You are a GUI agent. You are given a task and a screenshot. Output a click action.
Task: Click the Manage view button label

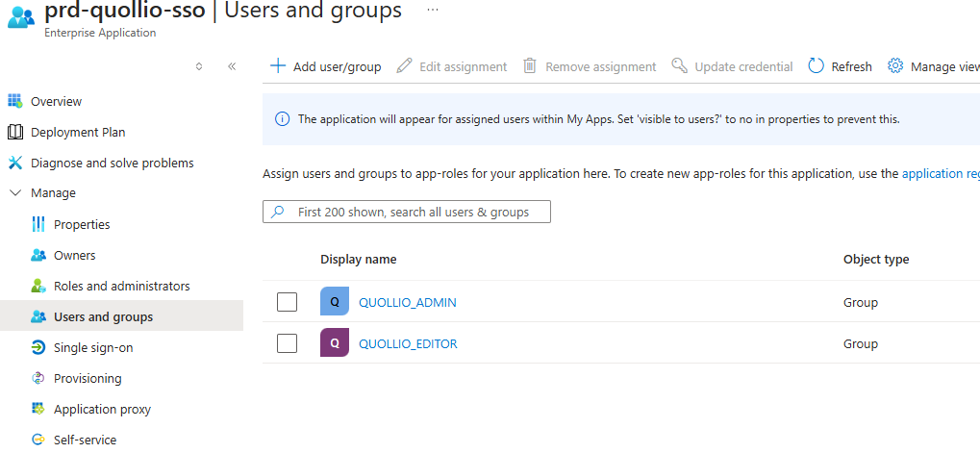pos(945,67)
